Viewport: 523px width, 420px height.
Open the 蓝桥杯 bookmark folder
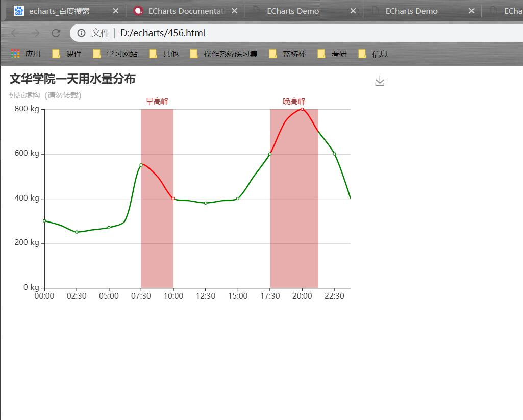coord(287,54)
